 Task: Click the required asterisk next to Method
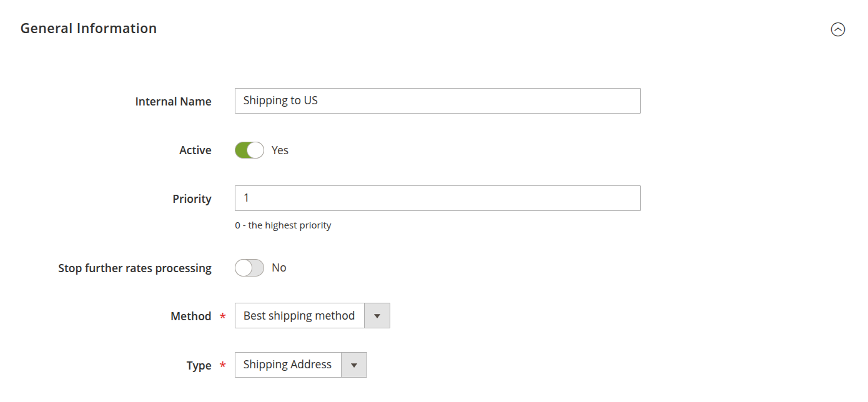(x=223, y=316)
